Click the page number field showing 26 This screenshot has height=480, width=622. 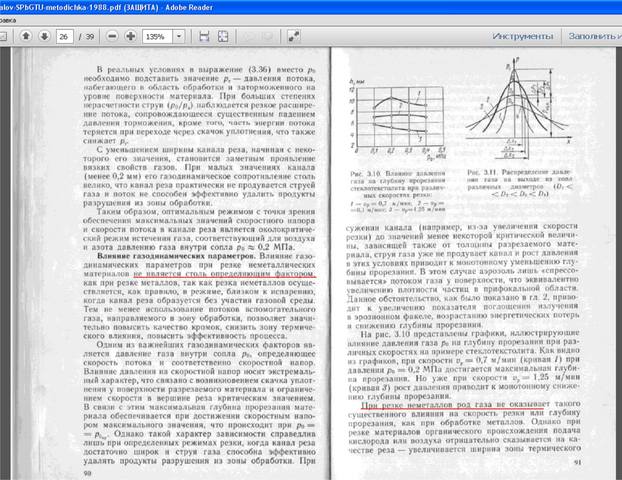[64, 37]
